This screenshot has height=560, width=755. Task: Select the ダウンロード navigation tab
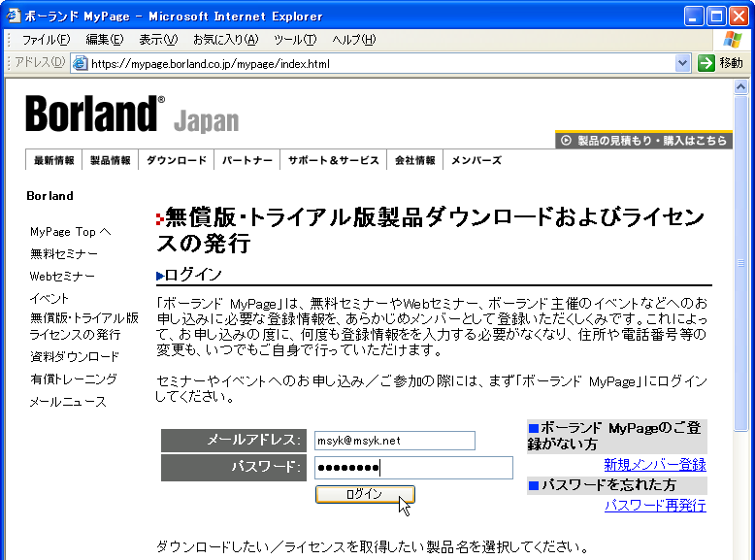[176, 160]
